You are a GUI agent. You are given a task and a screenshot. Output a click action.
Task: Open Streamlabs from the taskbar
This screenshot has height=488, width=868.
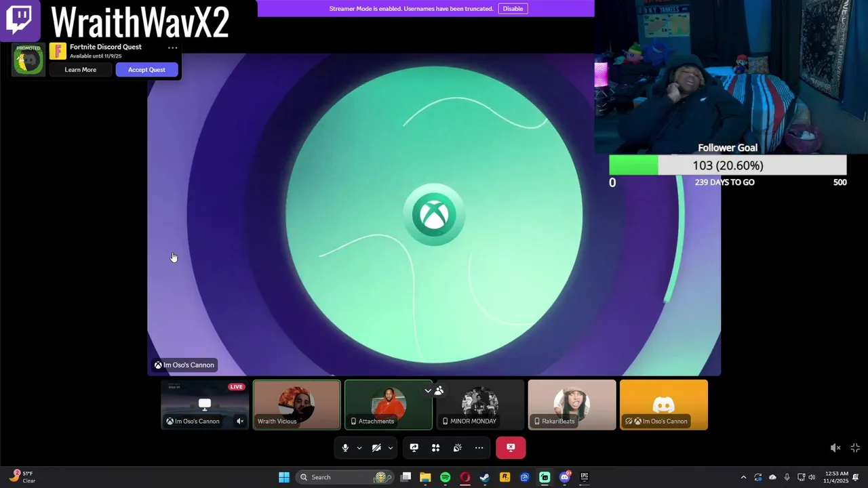pyautogui.click(x=545, y=477)
